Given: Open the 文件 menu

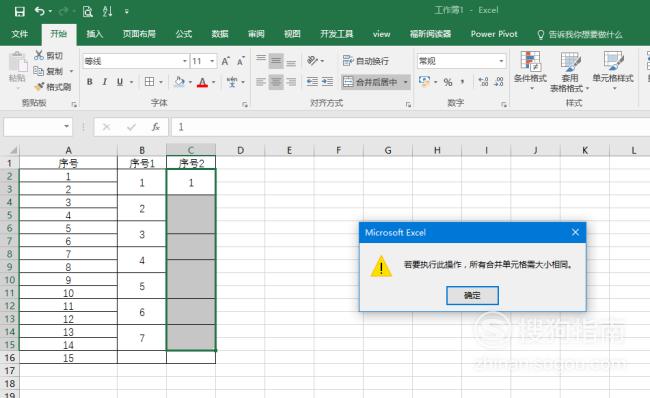Looking at the screenshot, I should [20, 34].
